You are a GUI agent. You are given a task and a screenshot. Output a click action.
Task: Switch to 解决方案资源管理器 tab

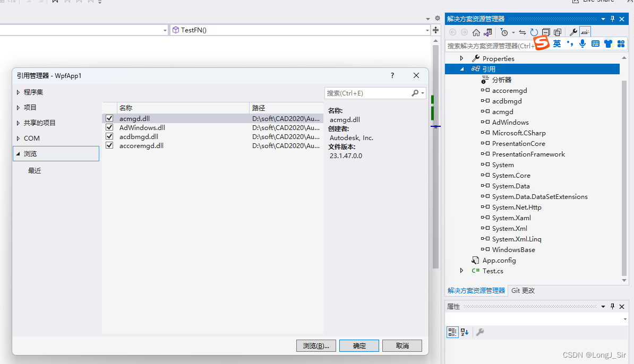[x=476, y=290]
